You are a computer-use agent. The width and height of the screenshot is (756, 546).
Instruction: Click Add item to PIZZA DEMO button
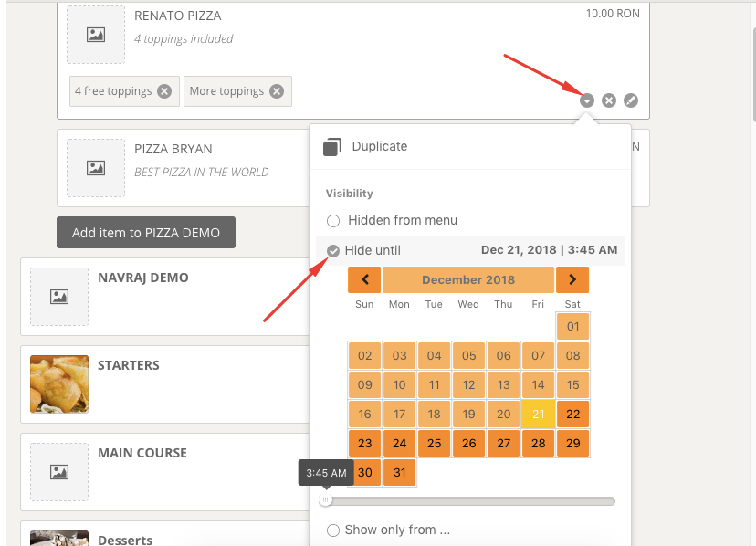(146, 233)
